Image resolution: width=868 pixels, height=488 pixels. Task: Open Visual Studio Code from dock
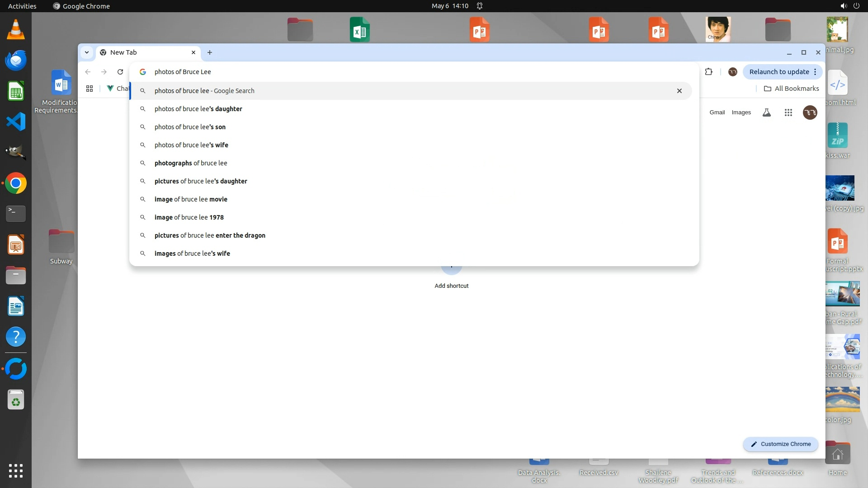(16, 122)
